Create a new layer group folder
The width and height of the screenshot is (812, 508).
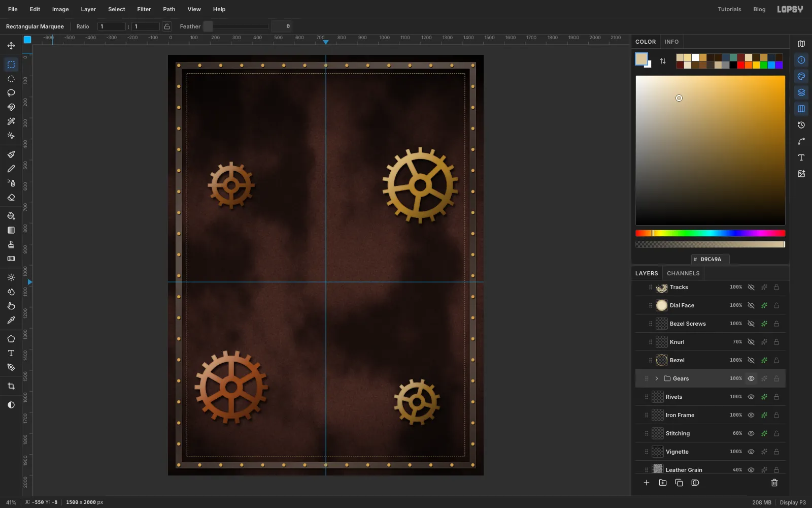[x=663, y=483]
